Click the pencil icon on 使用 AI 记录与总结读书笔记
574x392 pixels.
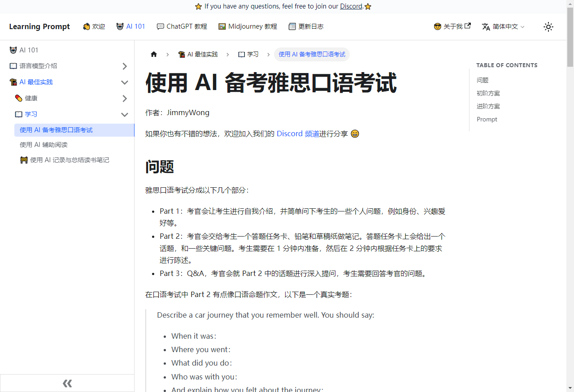24,159
